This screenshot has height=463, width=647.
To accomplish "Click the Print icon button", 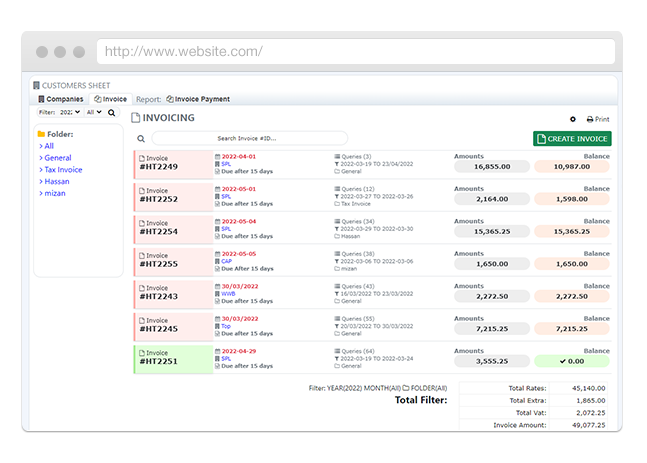I will click(597, 119).
